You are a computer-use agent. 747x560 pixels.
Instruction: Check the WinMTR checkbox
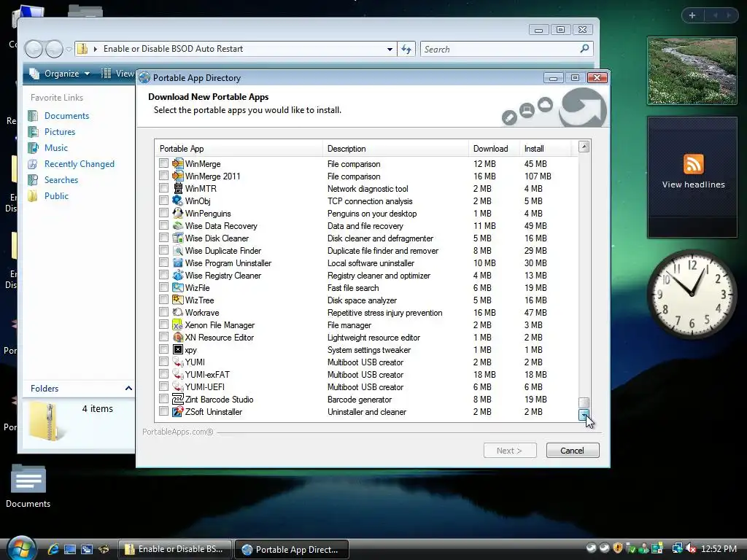click(164, 188)
